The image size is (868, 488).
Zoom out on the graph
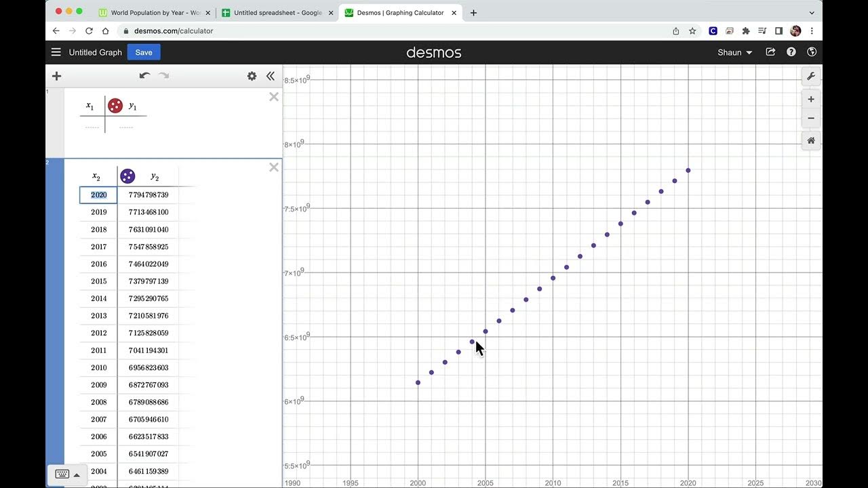click(811, 118)
